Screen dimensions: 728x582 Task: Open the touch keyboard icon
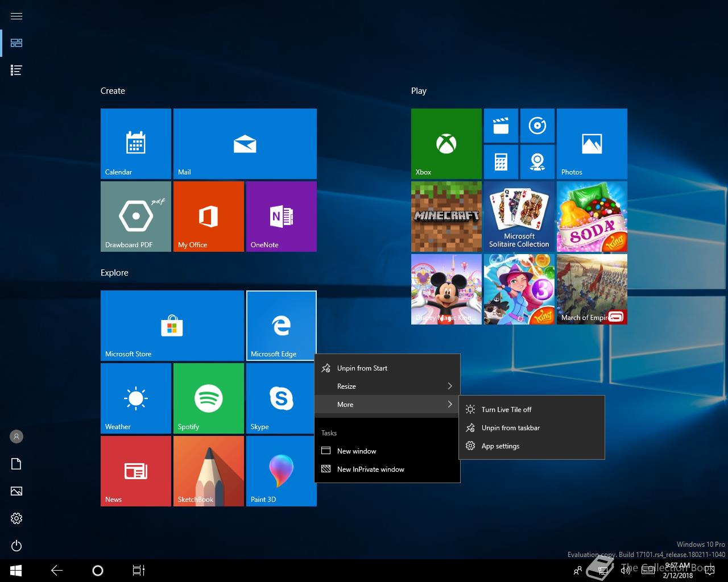point(647,571)
